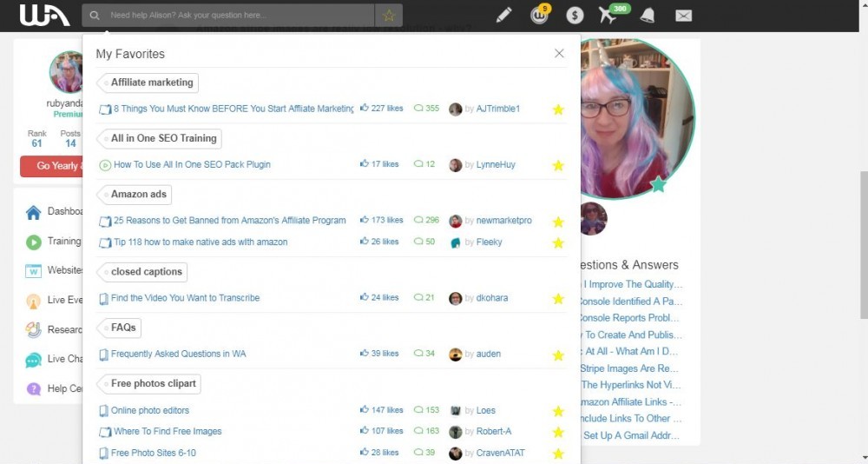Open Where To Find Free Images
The image size is (868, 464).
tap(168, 431)
